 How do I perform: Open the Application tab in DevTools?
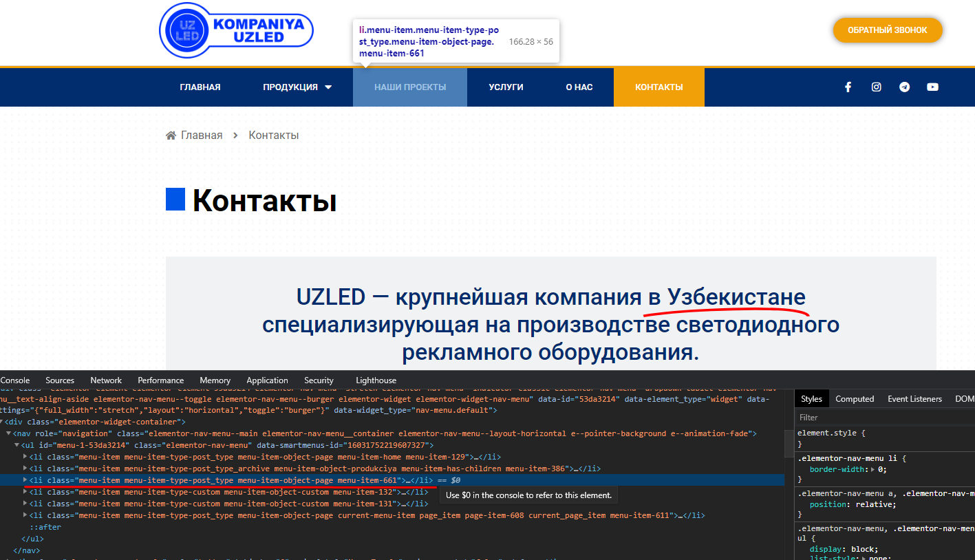click(x=267, y=380)
